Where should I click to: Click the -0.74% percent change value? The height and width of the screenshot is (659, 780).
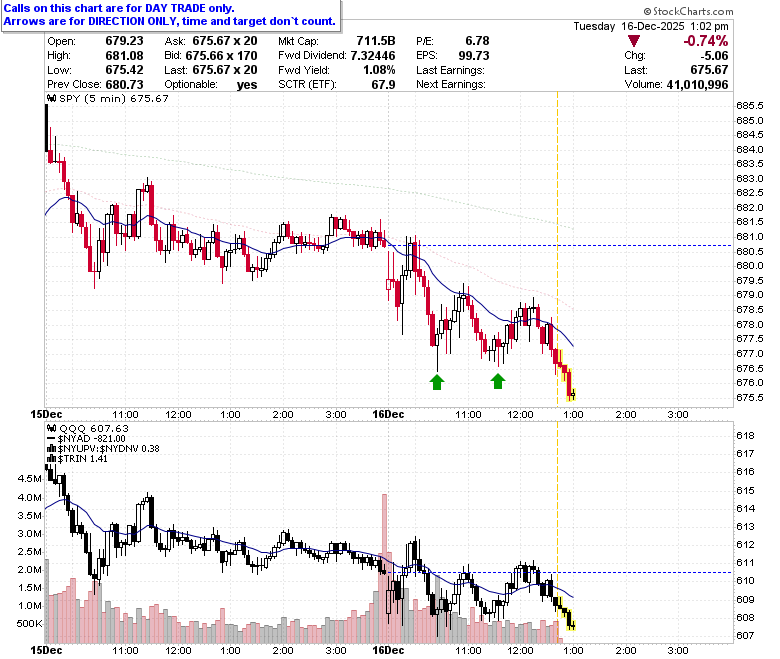coord(705,41)
